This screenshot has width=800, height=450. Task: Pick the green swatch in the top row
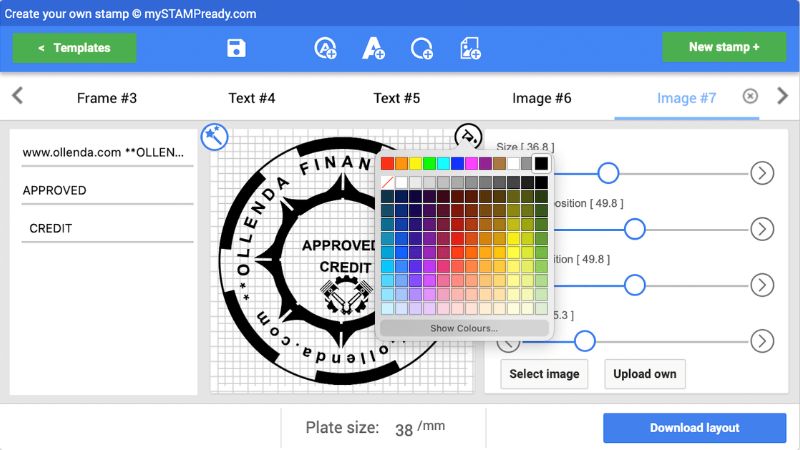click(x=430, y=163)
